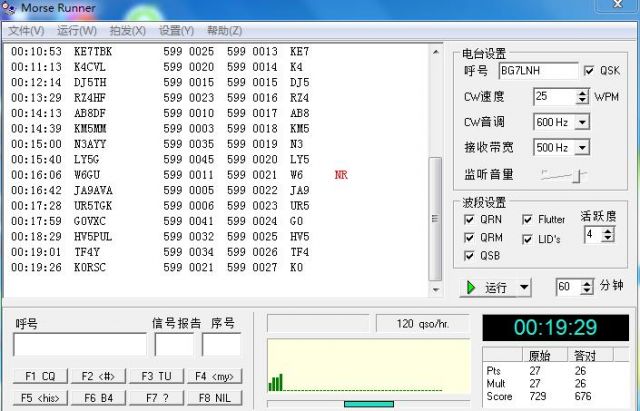Viewport: 640px width, 411px height.
Task: Click the 运行 button
Action: [489, 287]
